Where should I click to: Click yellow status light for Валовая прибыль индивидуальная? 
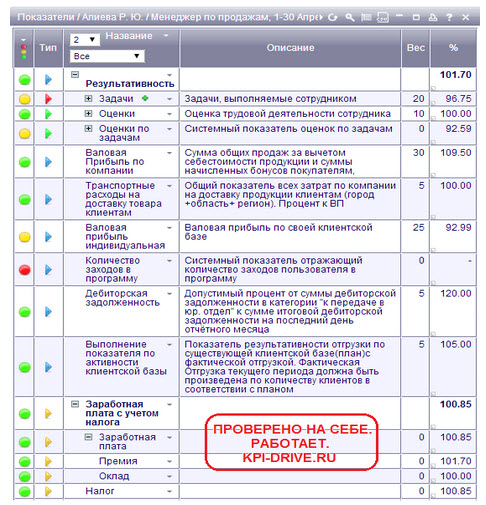click(24, 237)
